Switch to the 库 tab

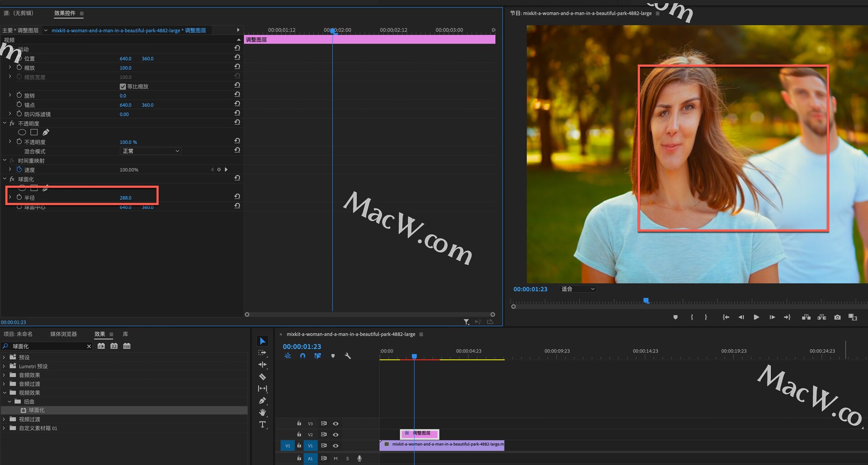(x=125, y=334)
